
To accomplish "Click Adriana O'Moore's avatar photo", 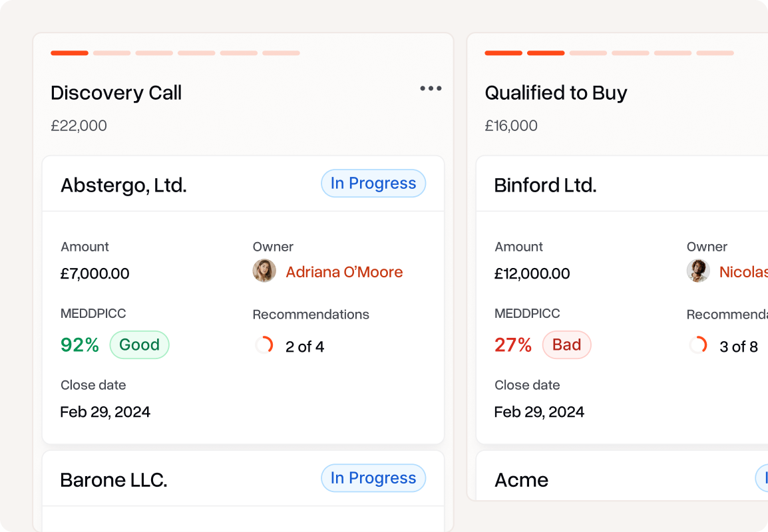I will 264,271.
